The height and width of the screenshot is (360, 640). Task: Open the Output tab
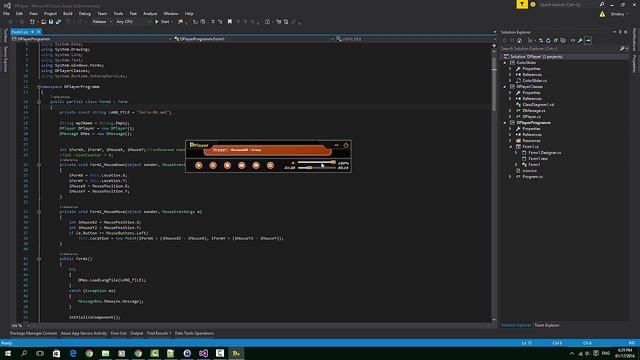click(x=136, y=333)
